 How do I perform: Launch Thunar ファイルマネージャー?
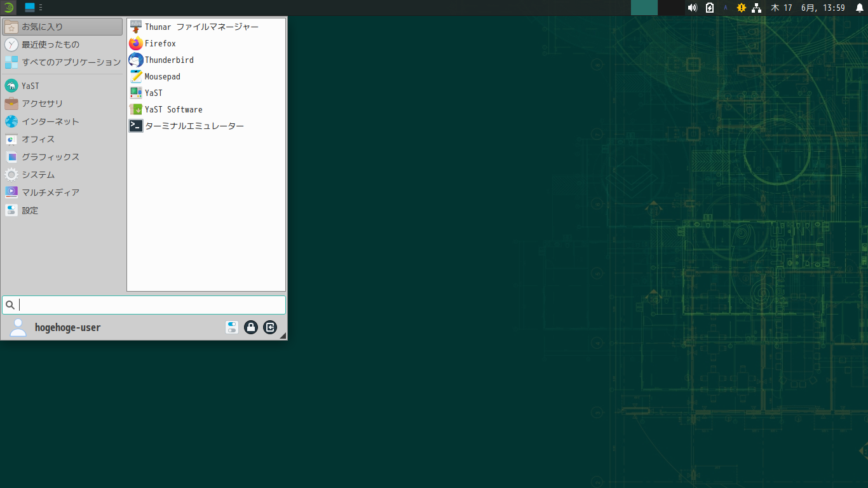pos(206,27)
